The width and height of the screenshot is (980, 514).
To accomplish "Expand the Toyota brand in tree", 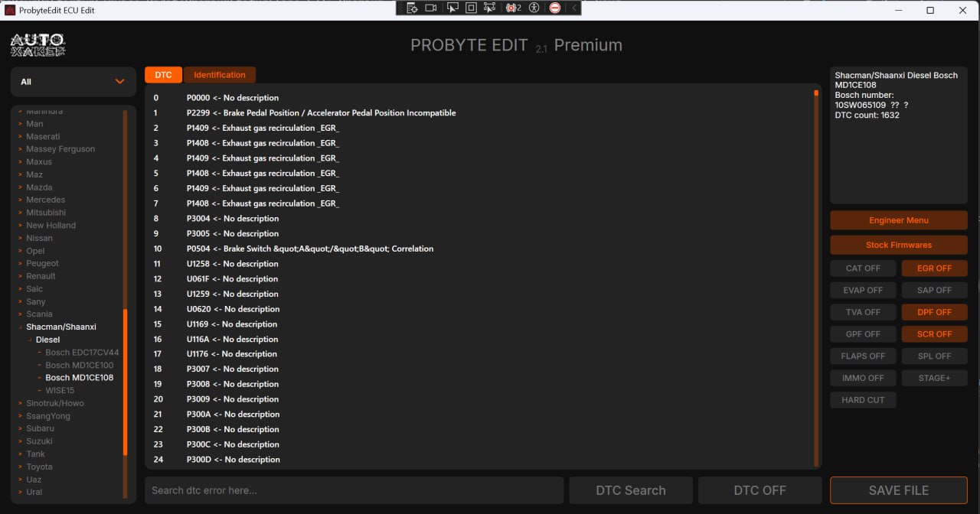I will coord(39,467).
